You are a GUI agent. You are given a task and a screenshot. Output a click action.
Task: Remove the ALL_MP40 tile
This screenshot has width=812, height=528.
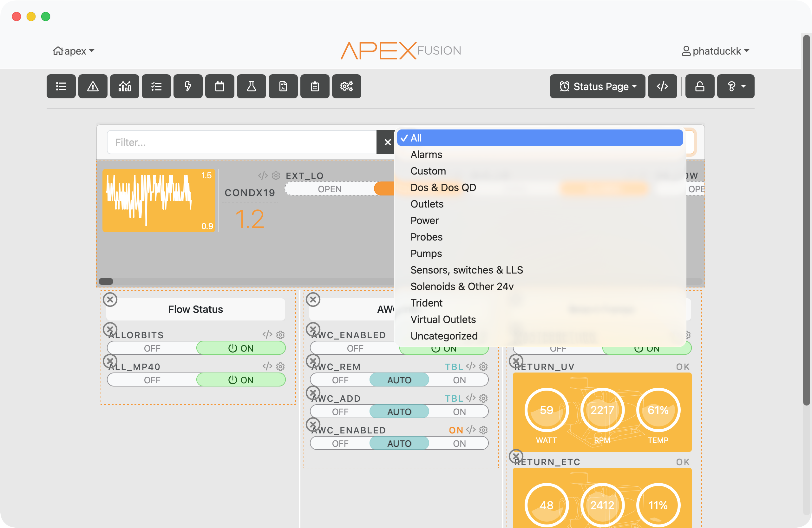point(110,361)
